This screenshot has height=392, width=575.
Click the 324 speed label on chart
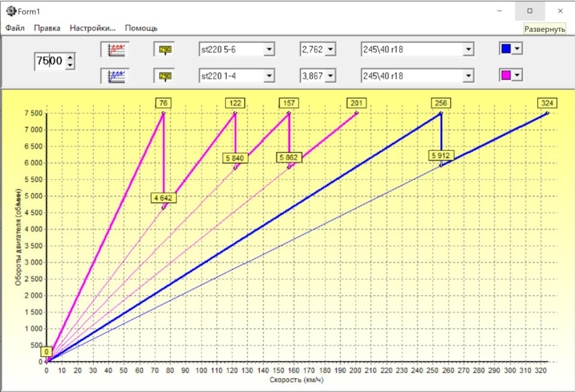tap(547, 104)
